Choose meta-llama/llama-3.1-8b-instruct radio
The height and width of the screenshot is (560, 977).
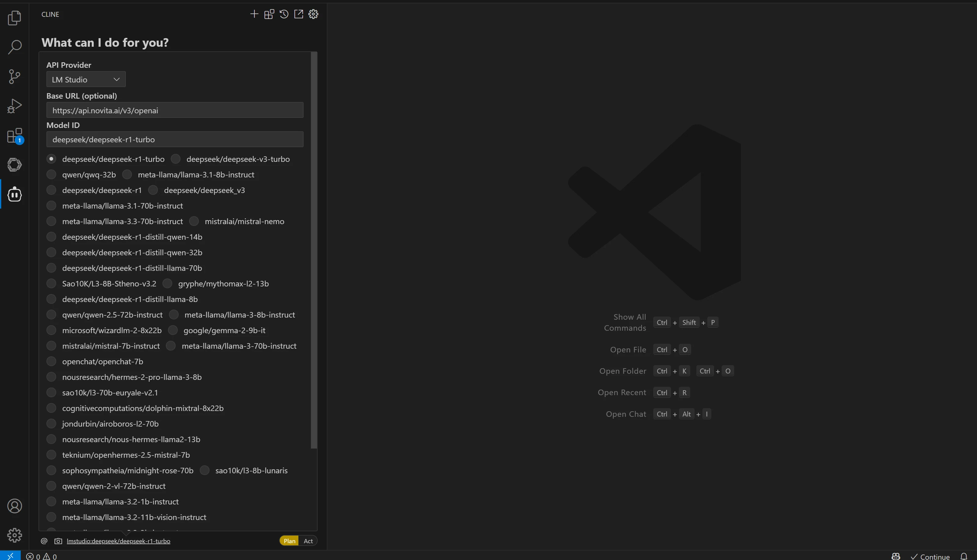click(x=127, y=175)
